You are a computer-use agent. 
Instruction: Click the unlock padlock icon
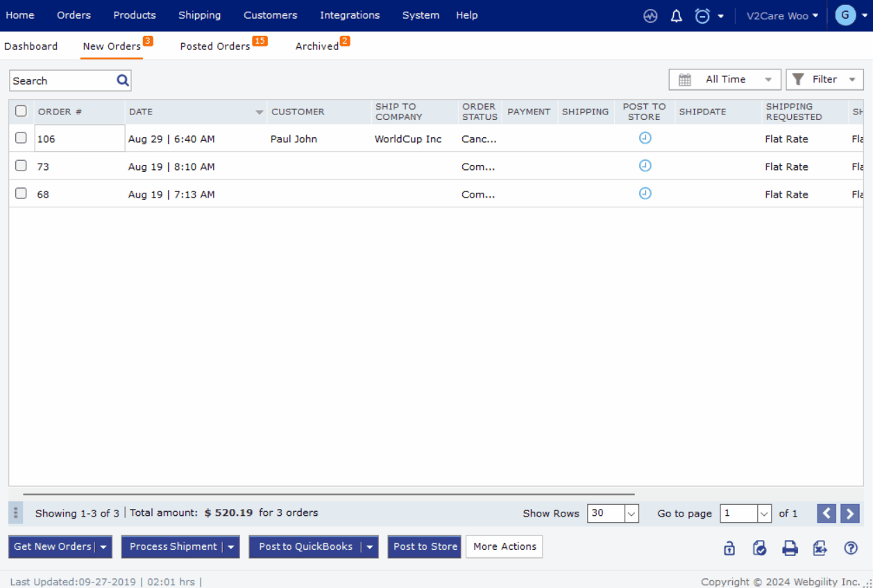coord(729,548)
